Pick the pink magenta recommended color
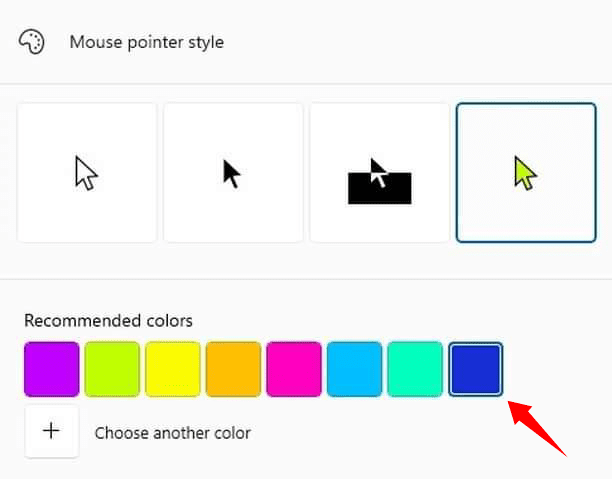The image size is (612, 479). pos(294,369)
